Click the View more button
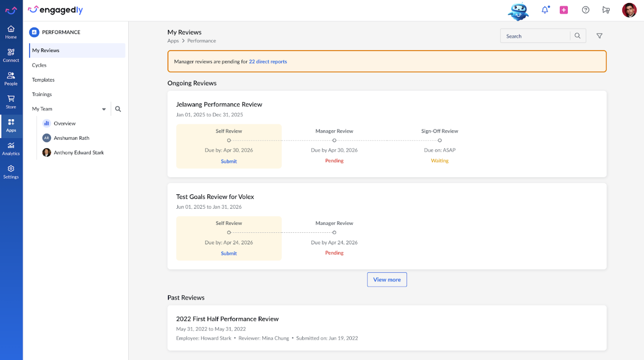Viewport: 644px width, 360px height. [387, 279]
